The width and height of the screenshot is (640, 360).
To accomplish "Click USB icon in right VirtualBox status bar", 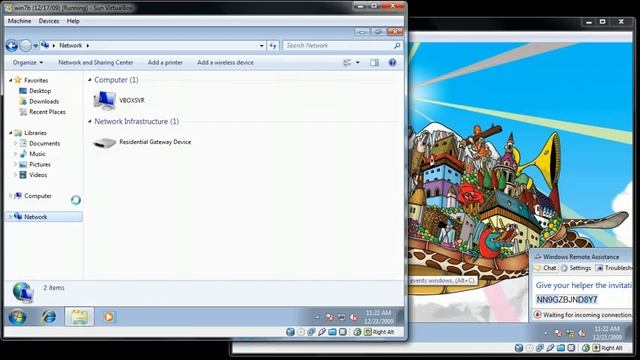I will click(x=551, y=348).
